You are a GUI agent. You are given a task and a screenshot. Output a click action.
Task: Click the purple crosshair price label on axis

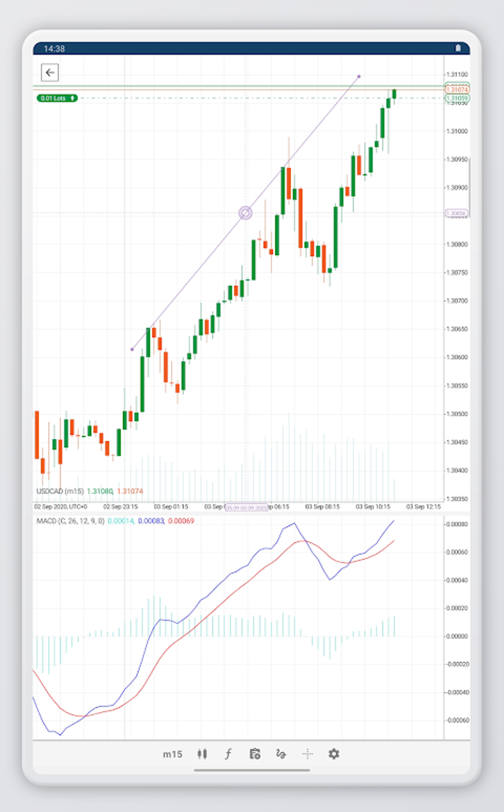pos(456,214)
